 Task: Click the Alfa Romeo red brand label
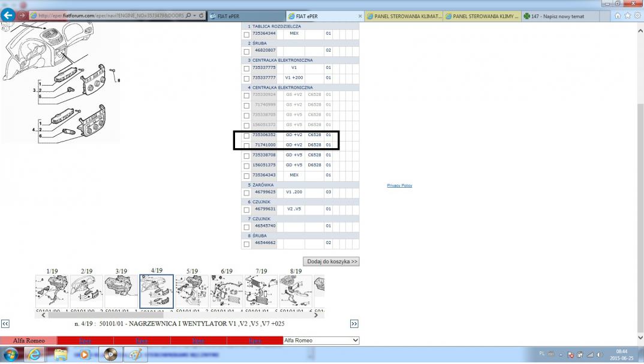pos(29,341)
